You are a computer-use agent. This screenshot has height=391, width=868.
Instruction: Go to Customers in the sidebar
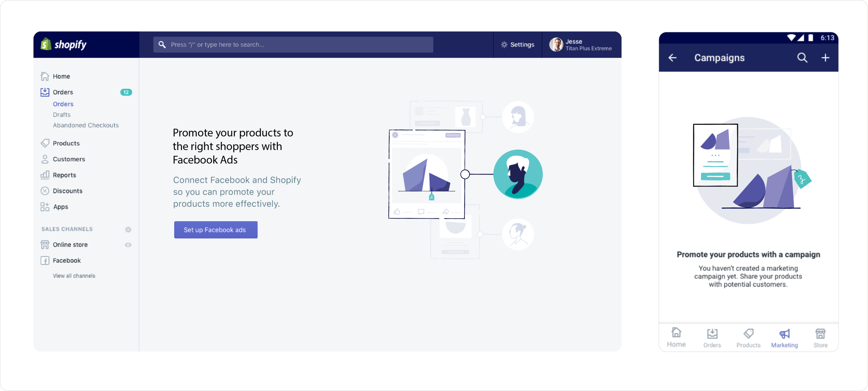(69, 159)
